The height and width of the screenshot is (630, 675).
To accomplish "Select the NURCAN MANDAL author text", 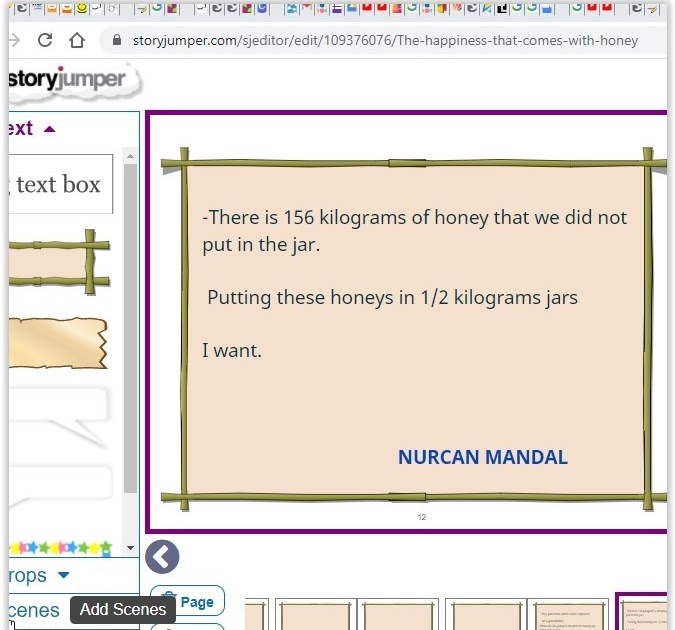I will [483, 457].
